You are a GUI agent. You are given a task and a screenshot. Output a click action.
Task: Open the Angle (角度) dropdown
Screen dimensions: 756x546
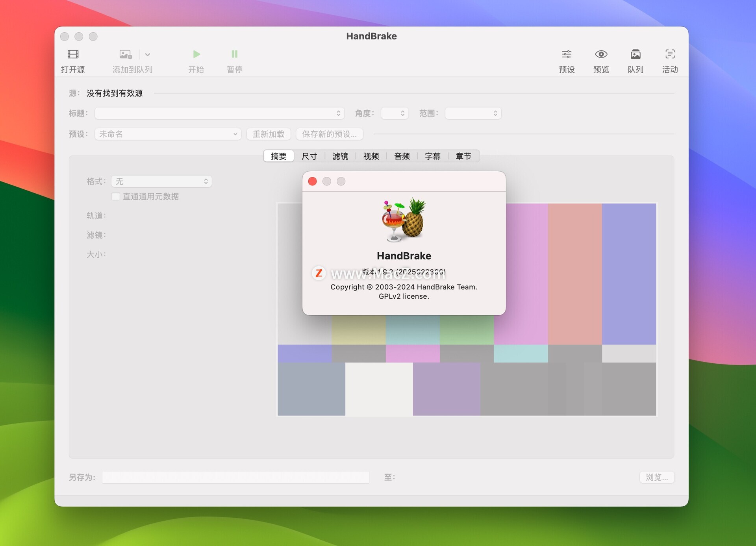tap(395, 113)
